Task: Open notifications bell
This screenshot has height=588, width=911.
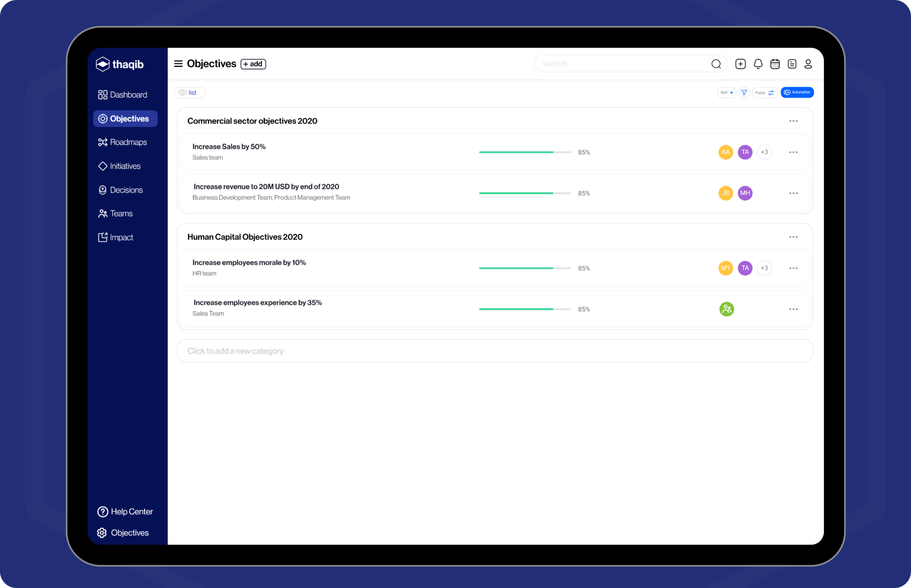Action: coord(758,64)
